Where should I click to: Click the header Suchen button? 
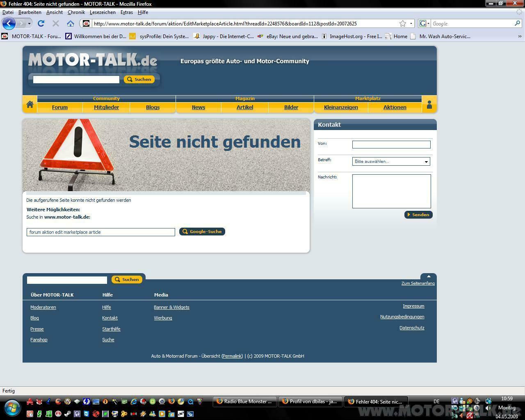[139, 79]
